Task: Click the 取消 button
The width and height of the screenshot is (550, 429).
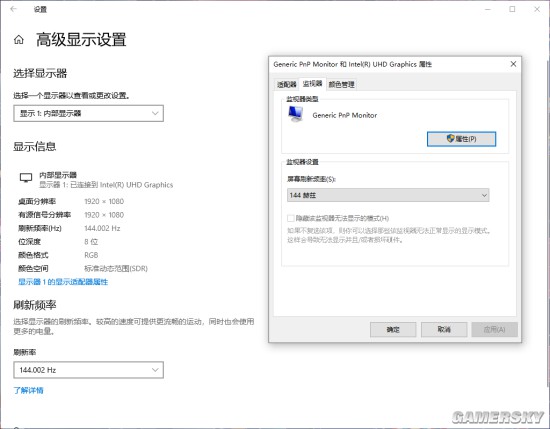Action: [444, 329]
